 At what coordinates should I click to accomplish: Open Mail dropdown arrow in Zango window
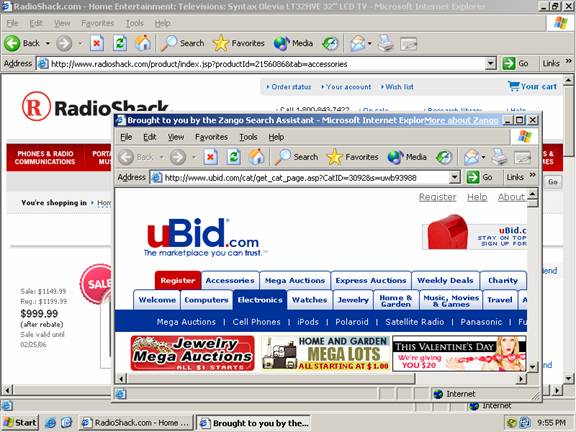[x=483, y=157]
